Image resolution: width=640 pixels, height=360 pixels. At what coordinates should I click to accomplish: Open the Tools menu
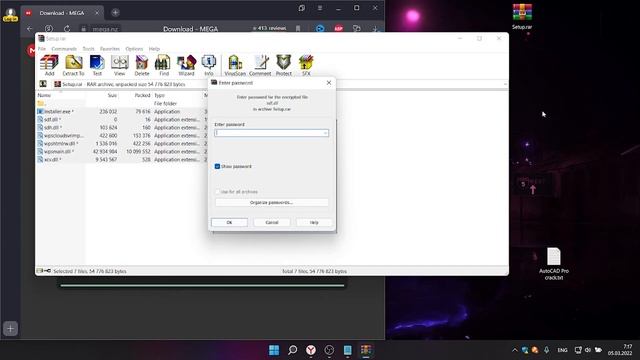88,49
